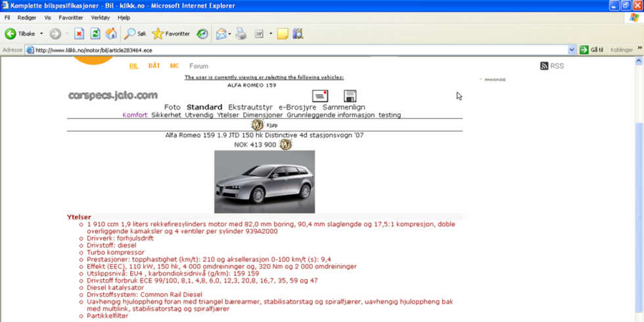Open the Dimensjoner sub-link
This screenshot has height=322, width=644.
pos(263,115)
